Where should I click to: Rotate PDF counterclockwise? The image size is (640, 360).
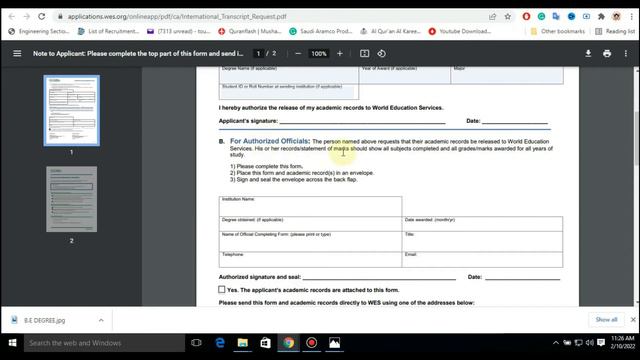[x=382, y=53]
